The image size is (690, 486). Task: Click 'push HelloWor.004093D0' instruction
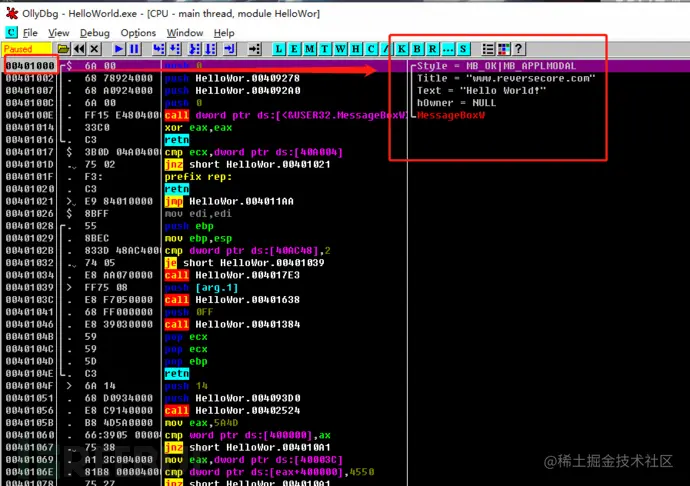[232, 398]
